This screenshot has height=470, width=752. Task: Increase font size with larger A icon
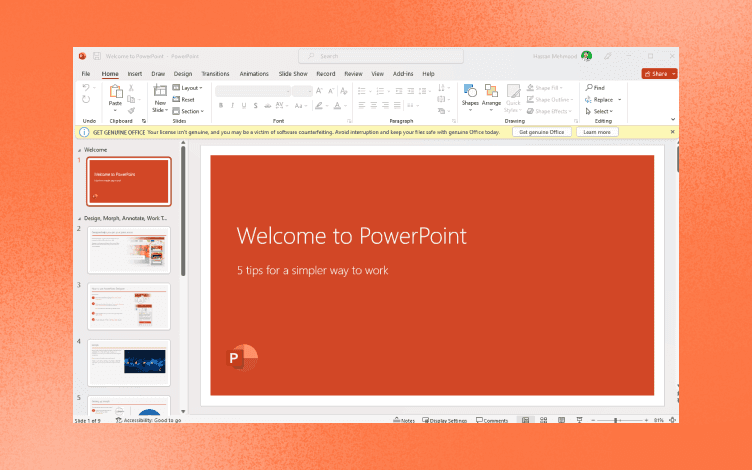click(319, 91)
